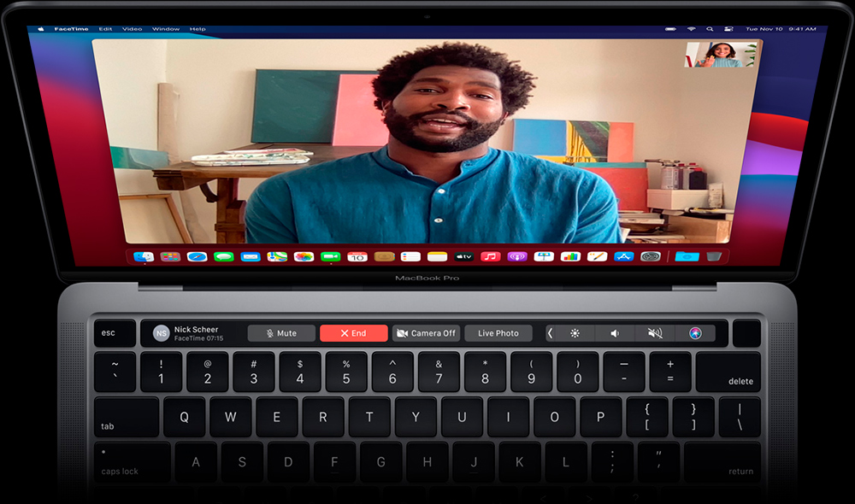This screenshot has width=855, height=504.
Task: Open the Window menu in menu bar
Action: 166,29
